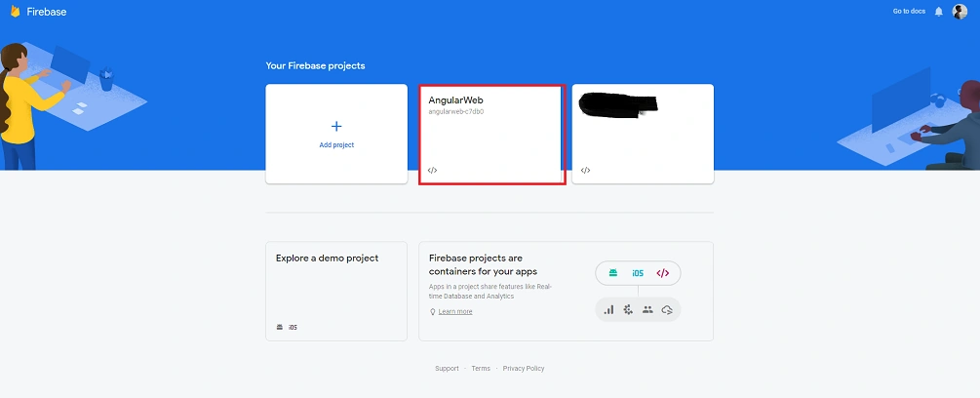Click the cloud messaging icon
This screenshot has width=980, height=398.
coord(667,309)
